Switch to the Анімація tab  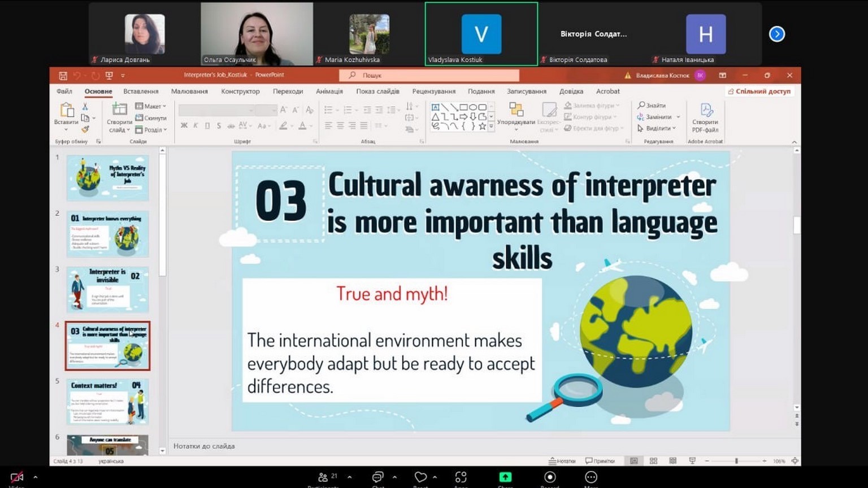pos(329,91)
